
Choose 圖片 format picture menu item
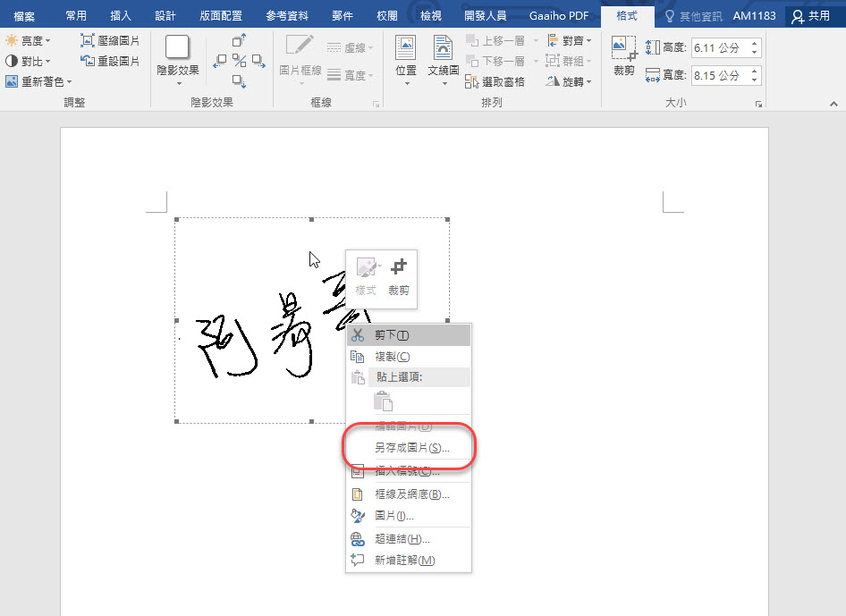409,516
